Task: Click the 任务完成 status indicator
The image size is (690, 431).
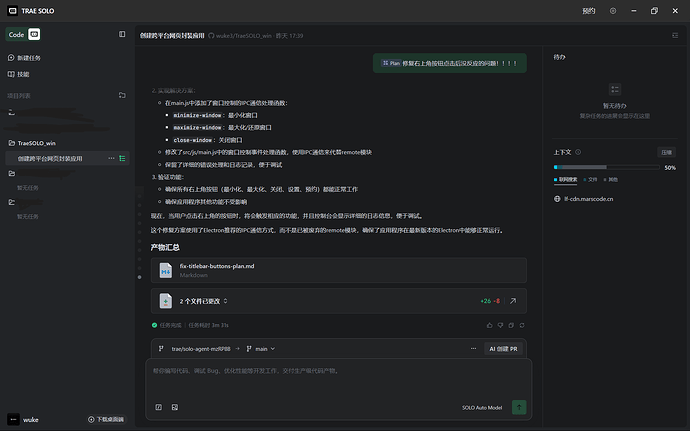Action: coord(167,325)
